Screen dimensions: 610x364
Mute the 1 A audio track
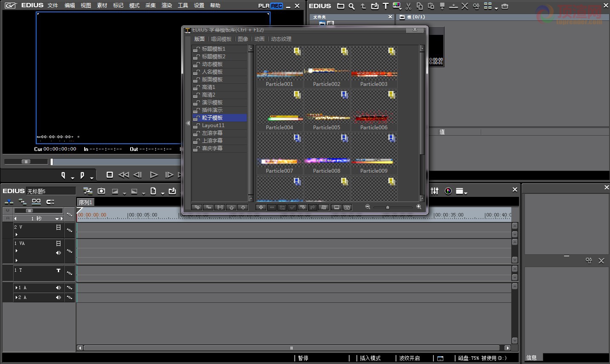(x=58, y=288)
